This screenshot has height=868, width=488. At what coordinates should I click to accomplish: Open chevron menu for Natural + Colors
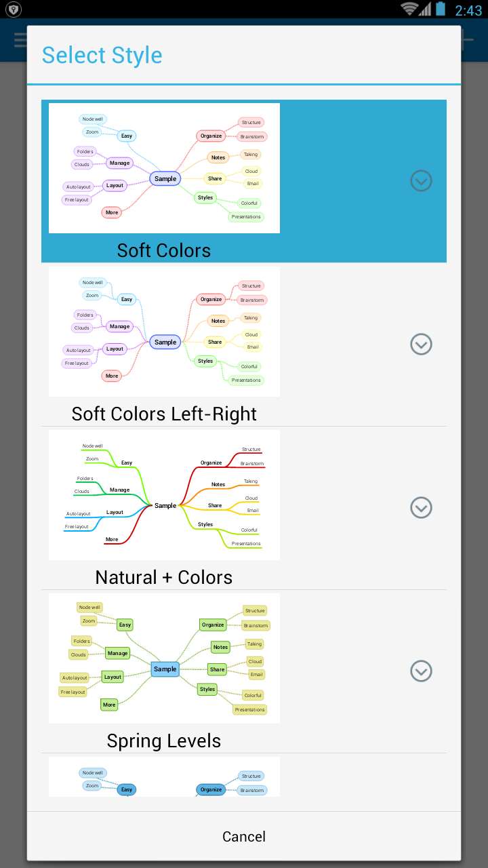pos(421,508)
